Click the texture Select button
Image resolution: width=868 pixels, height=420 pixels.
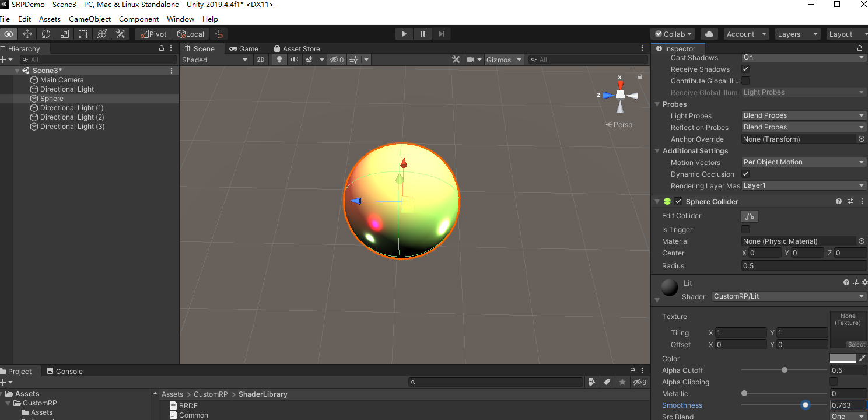tap(856, 345)
